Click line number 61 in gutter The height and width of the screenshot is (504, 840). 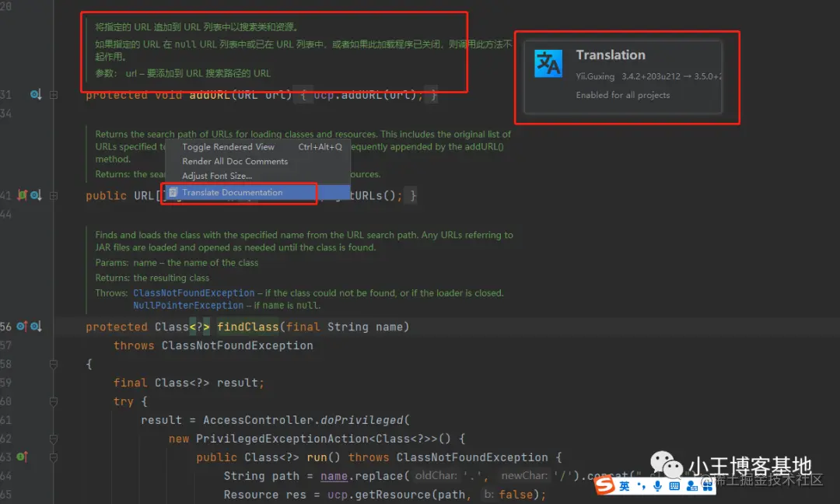(x=6, y=420)
